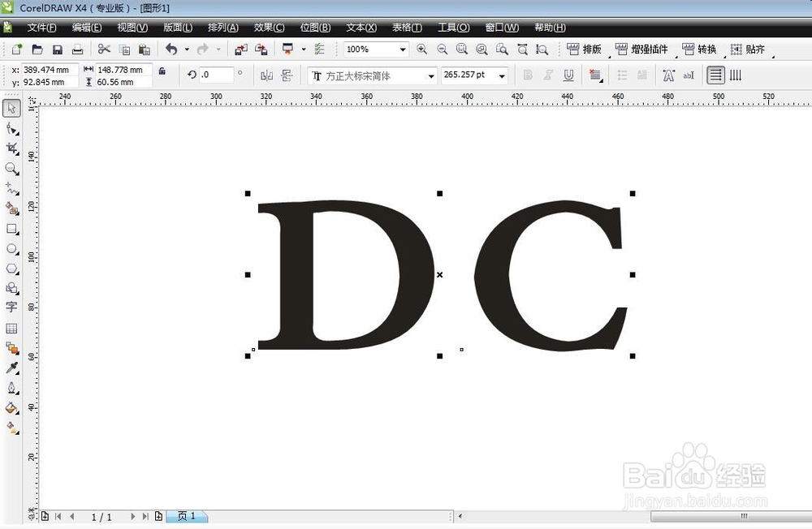
Task: Select the Ellipse tool
Action: click(12, 249)
